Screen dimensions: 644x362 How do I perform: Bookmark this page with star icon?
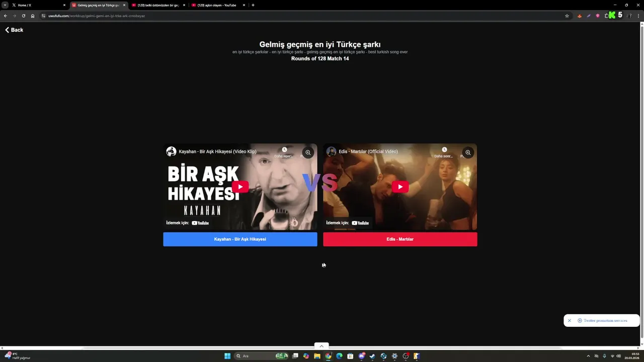tap(567, 16)
